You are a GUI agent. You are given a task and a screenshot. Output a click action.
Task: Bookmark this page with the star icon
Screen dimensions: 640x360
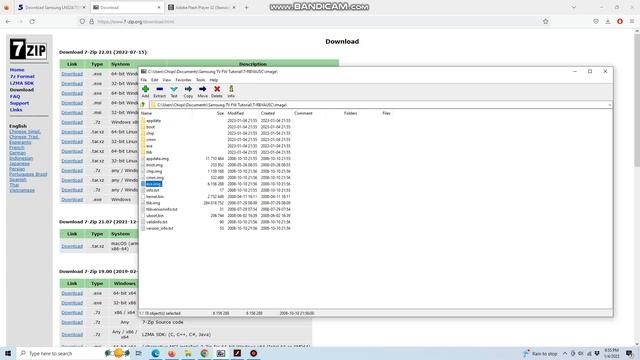545,21
